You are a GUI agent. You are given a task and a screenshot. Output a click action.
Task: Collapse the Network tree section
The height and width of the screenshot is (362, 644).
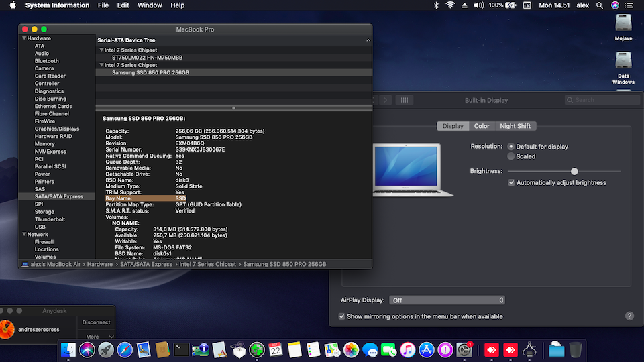[x=24, y=235]
